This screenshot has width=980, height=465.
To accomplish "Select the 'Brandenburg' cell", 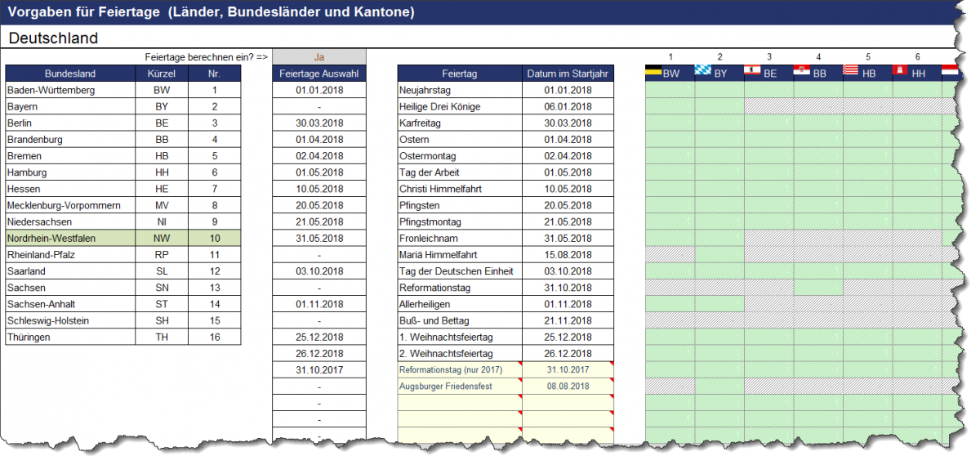I will (70, 140).
